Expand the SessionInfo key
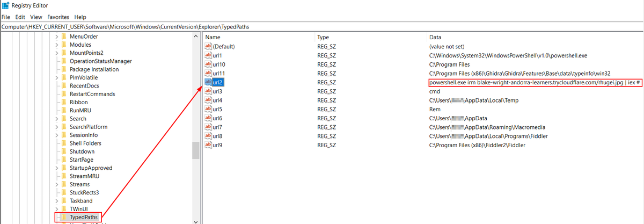 point(57,135)
